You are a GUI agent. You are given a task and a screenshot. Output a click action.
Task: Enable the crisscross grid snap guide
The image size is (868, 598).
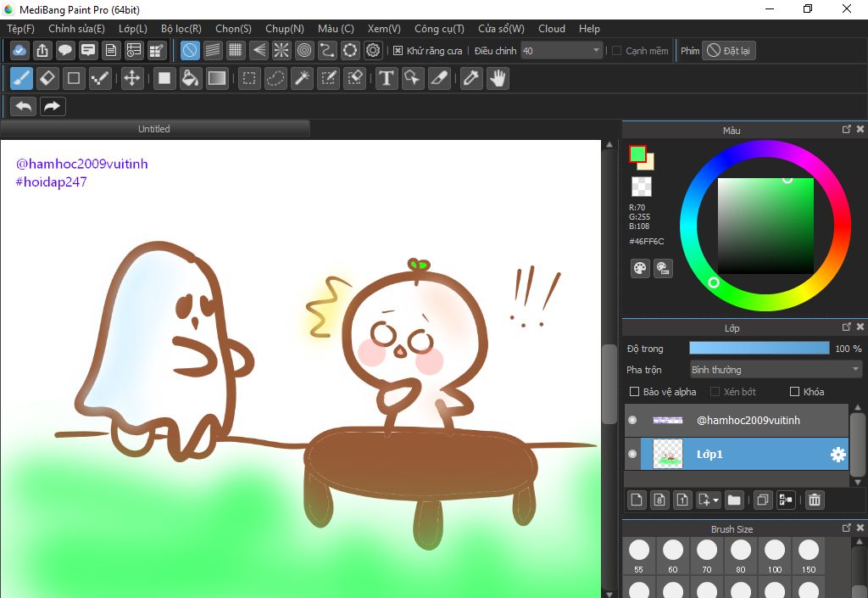point(236,50)
